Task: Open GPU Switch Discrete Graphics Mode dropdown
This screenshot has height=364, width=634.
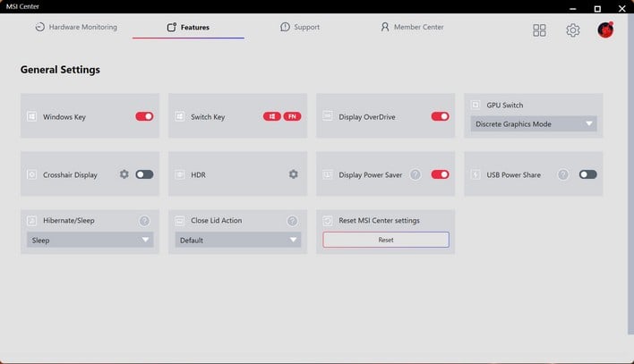Action: point(534,124)
